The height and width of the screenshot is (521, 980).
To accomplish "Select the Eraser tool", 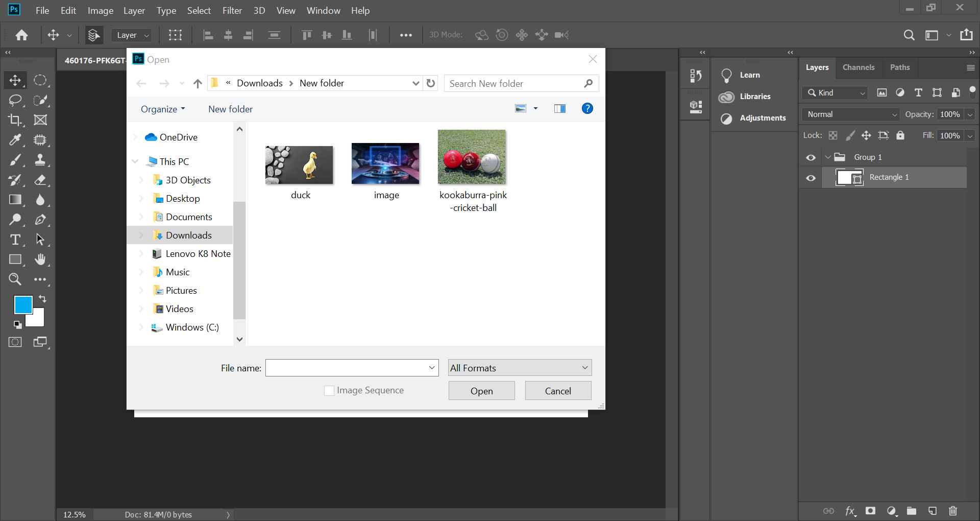I will 40,180.
